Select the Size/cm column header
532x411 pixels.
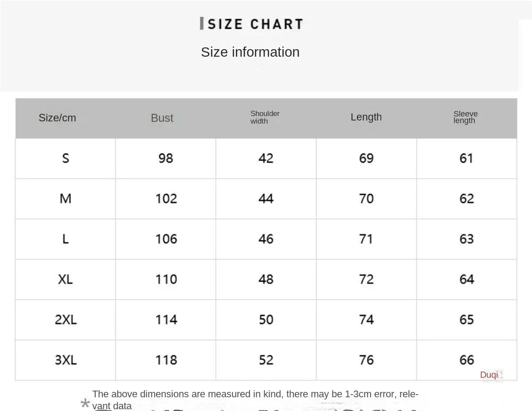coord(57,118)
